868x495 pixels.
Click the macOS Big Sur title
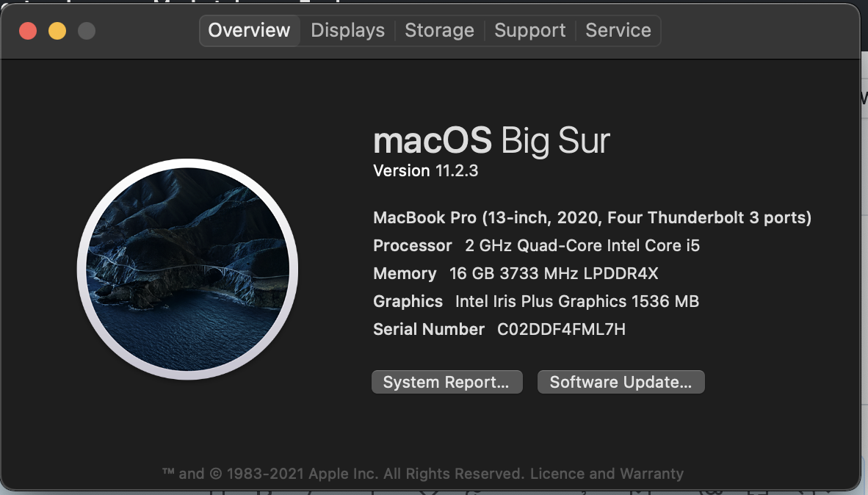click(x=491, y=140)
